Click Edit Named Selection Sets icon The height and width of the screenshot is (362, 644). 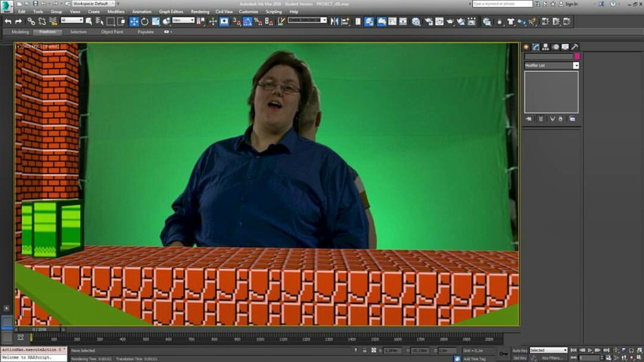(281, 21)
